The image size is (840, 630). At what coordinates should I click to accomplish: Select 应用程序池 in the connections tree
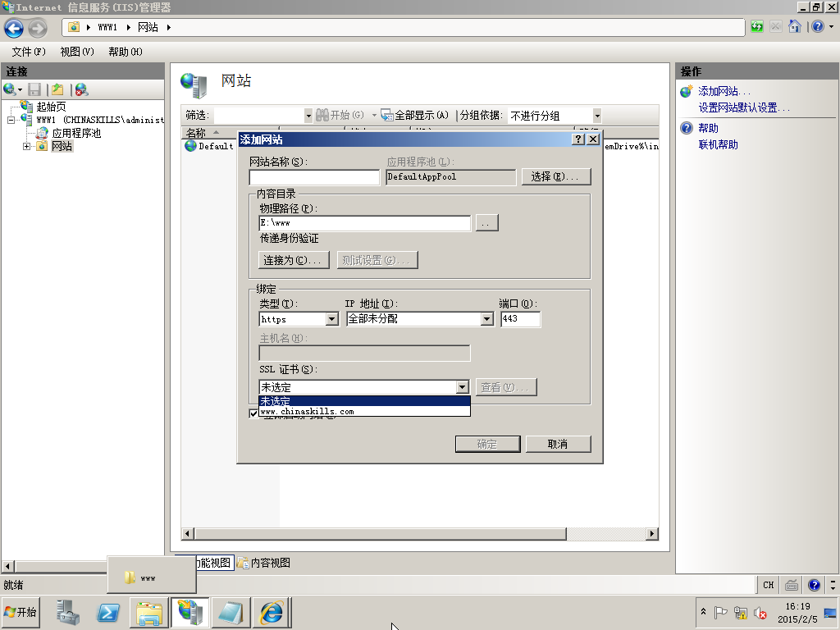pyautogui.click(x=76, y=133)
